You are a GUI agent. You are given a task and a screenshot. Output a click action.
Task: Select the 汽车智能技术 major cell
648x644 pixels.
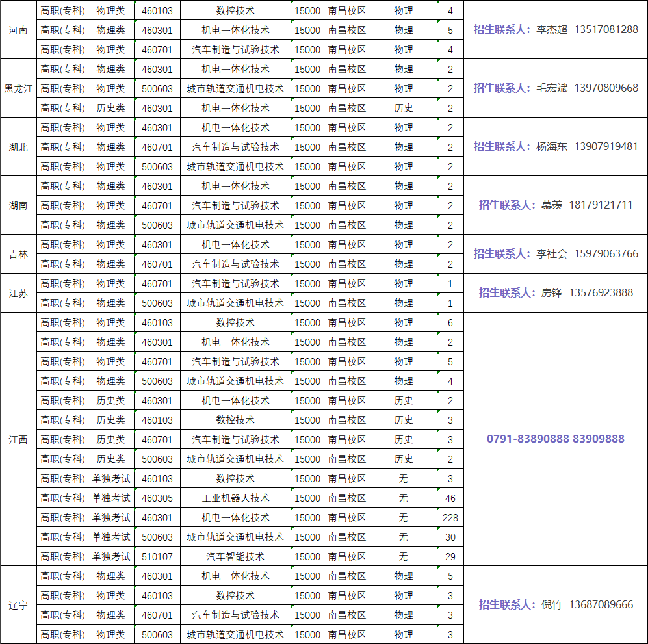(x=235, y=557)
